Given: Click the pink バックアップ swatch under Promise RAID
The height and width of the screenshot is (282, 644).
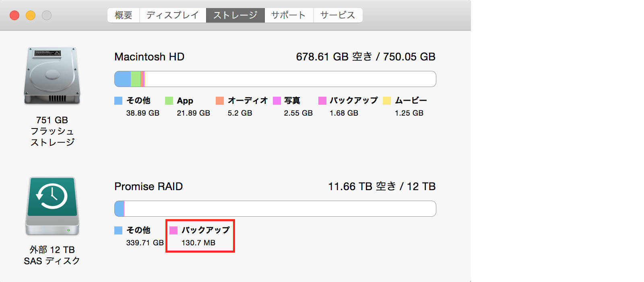Looking at the screenshot, I should coord(173,230).
